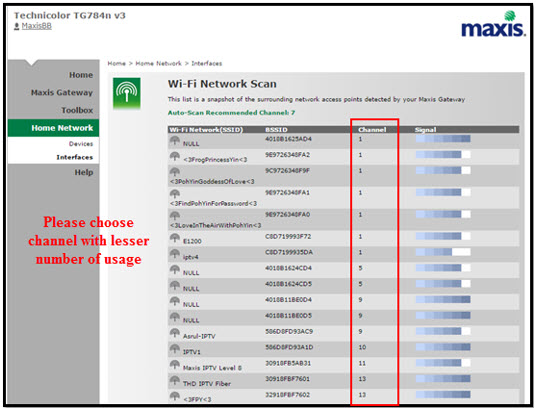Image resolution: width=536 pixels, height=410 pixels.
Task: Open Devices submenu entry
Action: (x=81, y=144)
